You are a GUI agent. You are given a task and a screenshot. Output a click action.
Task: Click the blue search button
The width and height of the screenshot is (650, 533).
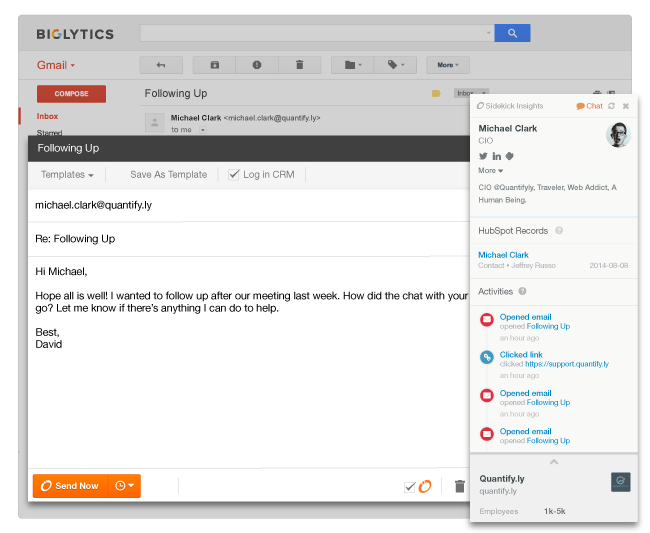(x=512, y=33)
